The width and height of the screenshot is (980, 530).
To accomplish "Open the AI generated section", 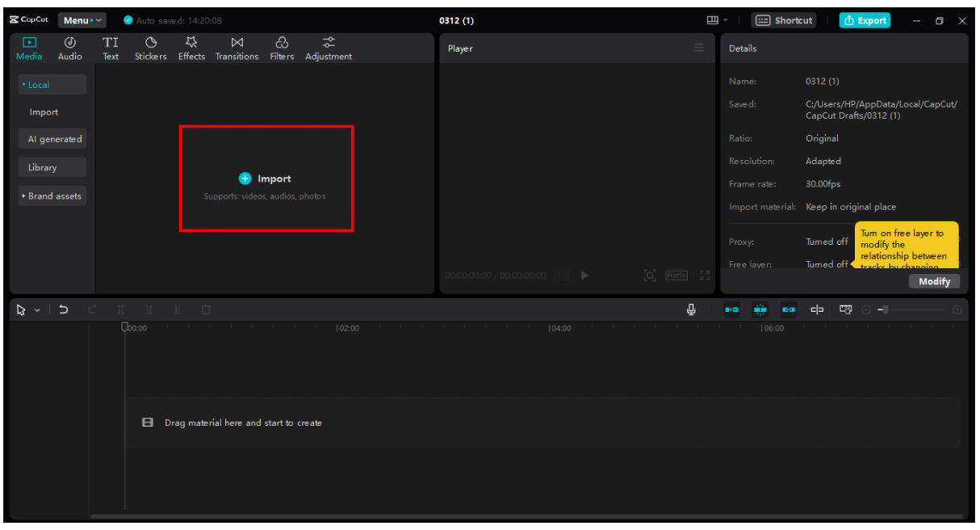I will click(x=52, y=139).
